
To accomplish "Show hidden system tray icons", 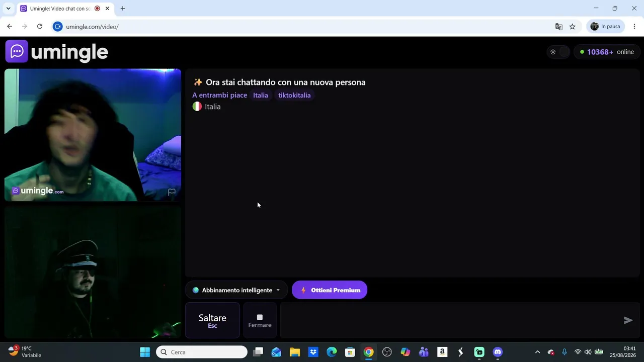I will pos(537,352).
